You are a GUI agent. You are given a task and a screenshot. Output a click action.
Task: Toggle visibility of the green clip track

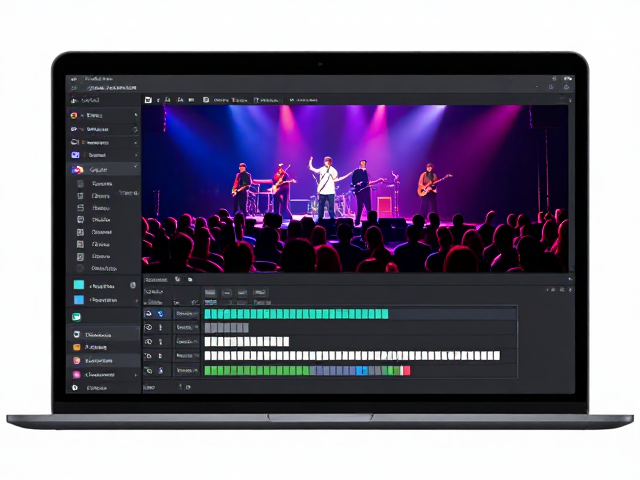pos(149,370)
